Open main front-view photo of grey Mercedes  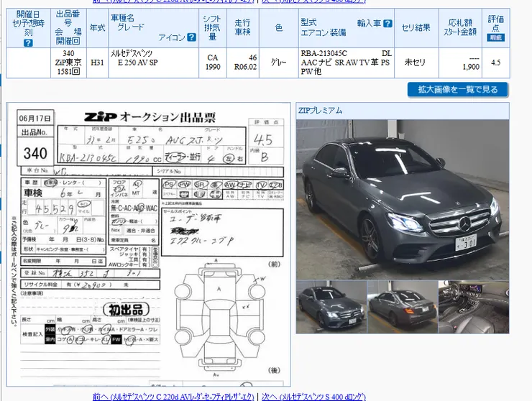[403, 200]
